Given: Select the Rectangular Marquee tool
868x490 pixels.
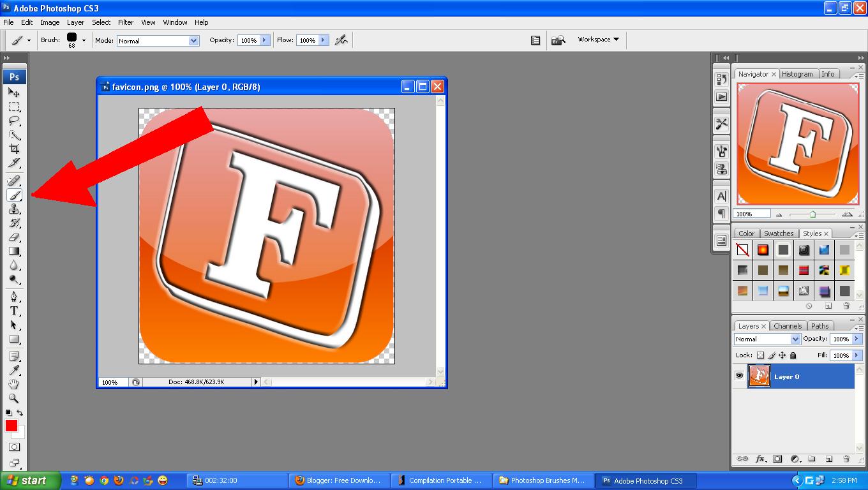Looking at the screenshot, I should click(14, 107).
